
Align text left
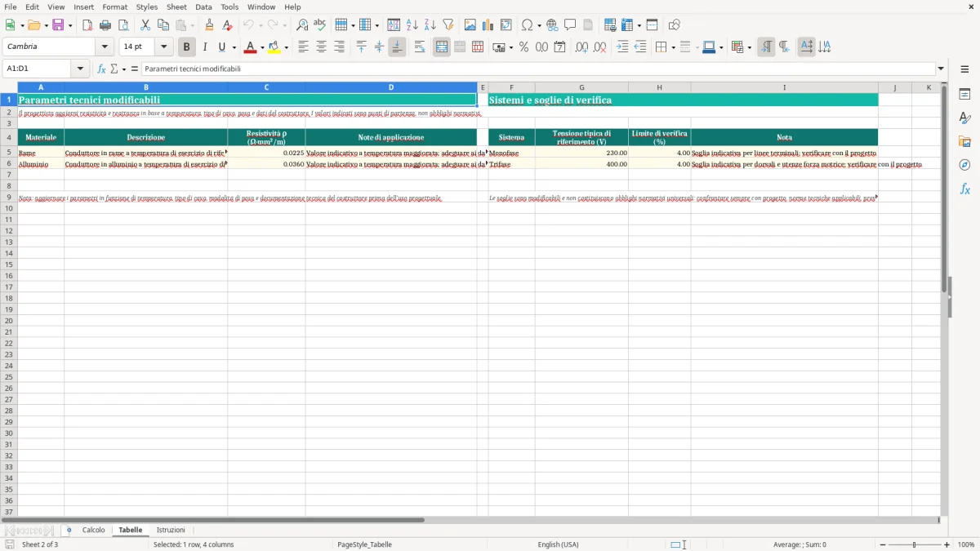tap(303, 47)
